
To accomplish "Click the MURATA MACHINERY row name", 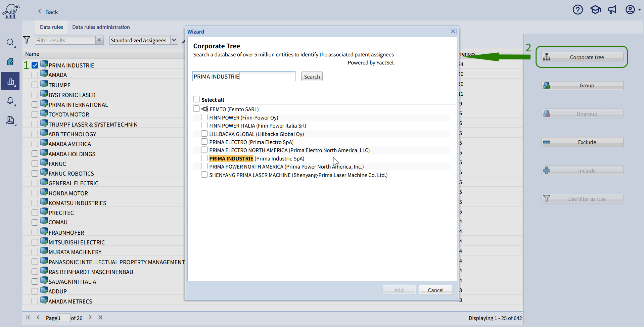I will point(75,252).
